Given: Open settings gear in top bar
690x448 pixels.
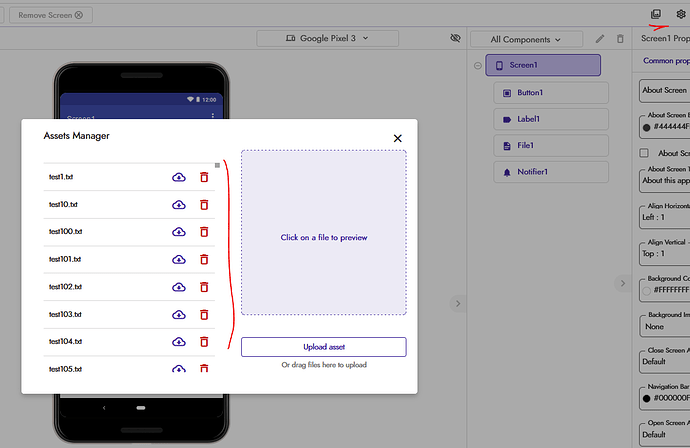Looking at the screenshot, I should point(681,14).
